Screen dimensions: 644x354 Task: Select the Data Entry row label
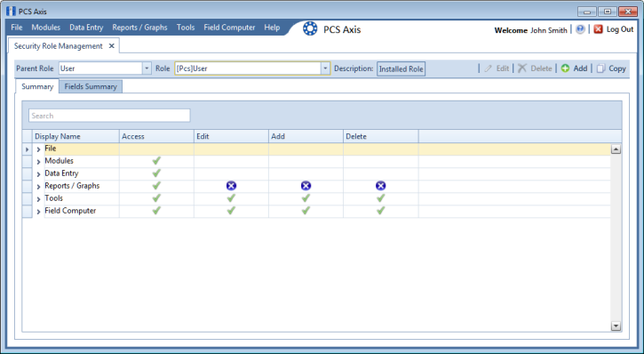click(x=61, y=173)
